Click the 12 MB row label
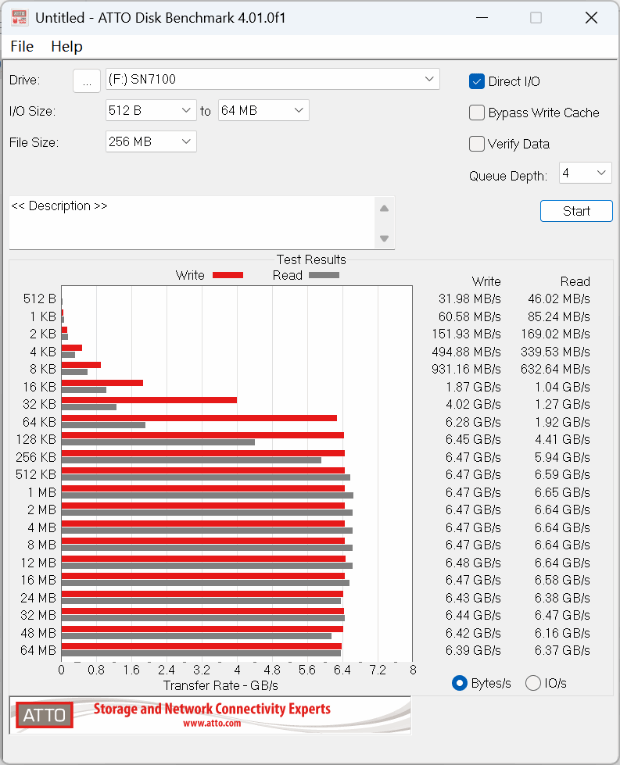 [39, 563]
